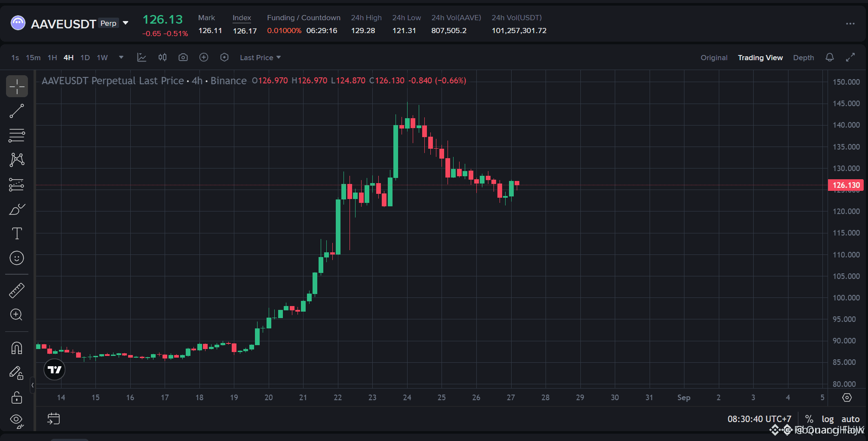Select the text annotation tool
Viewport: 868px width, 441px height.
coord(17,233)
